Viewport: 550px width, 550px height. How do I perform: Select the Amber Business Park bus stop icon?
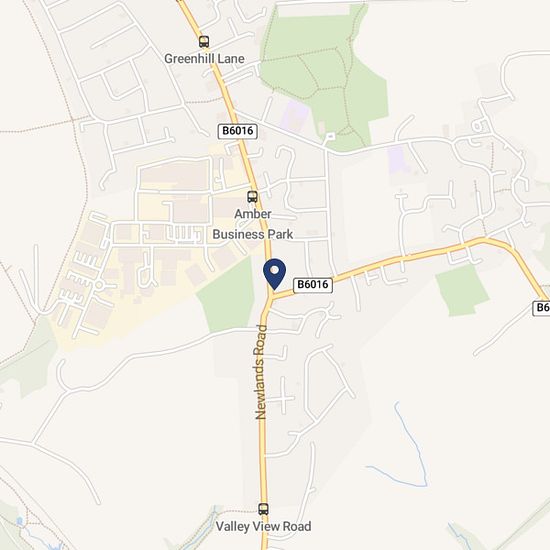click(x=252, y=197)
